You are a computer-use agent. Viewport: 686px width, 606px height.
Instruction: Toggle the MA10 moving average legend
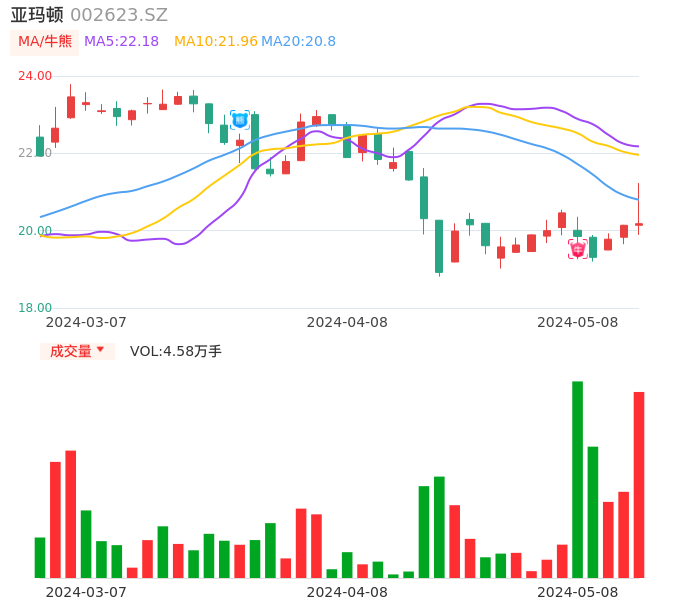215,42
